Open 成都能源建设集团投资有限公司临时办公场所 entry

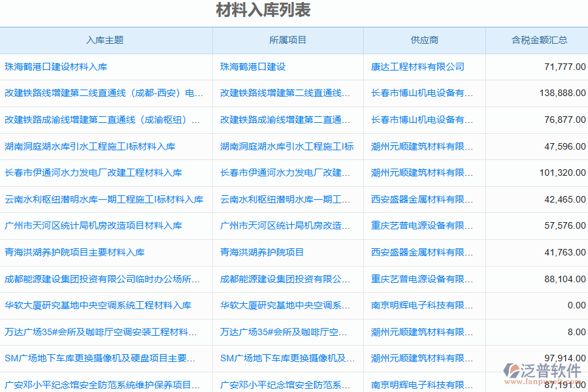tap(101, 278)
